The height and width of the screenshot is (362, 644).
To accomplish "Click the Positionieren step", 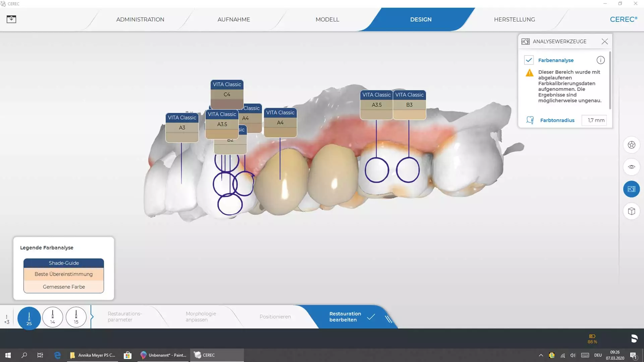I will (x=275, y=316).
